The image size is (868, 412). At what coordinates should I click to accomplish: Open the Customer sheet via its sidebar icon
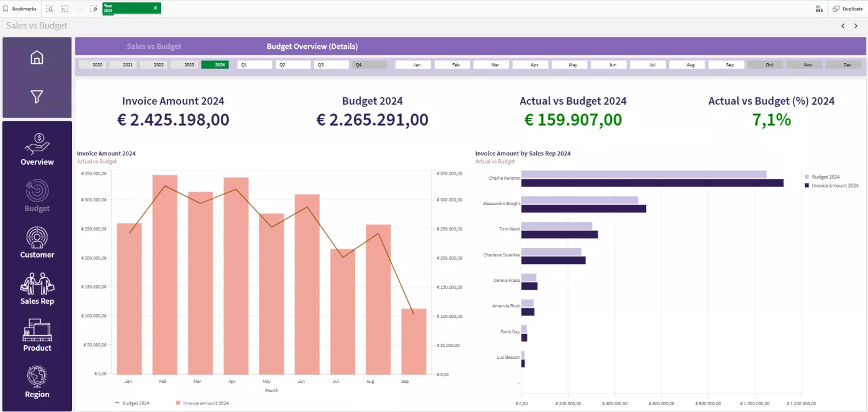(37, 241)
